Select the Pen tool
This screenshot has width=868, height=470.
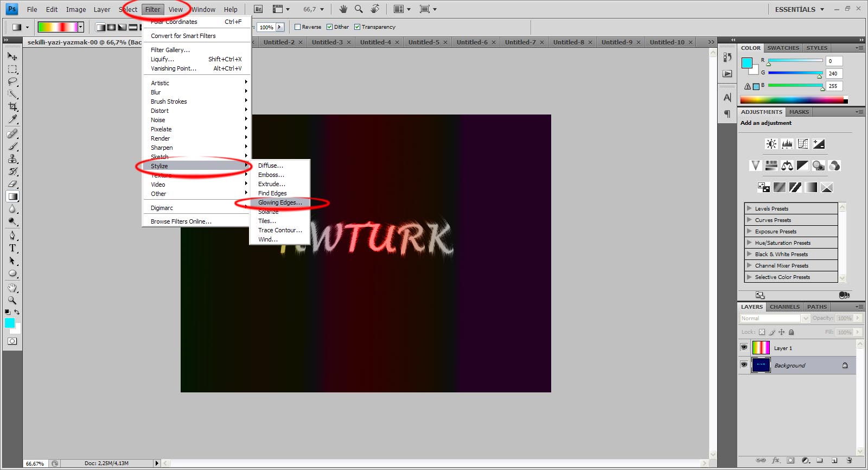(12, 236)
